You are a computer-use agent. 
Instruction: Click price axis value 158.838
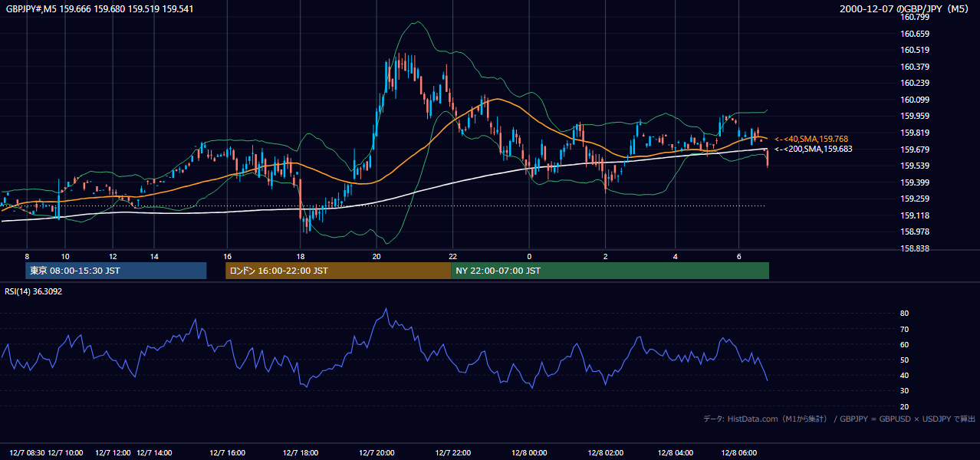tap(916, 248)
